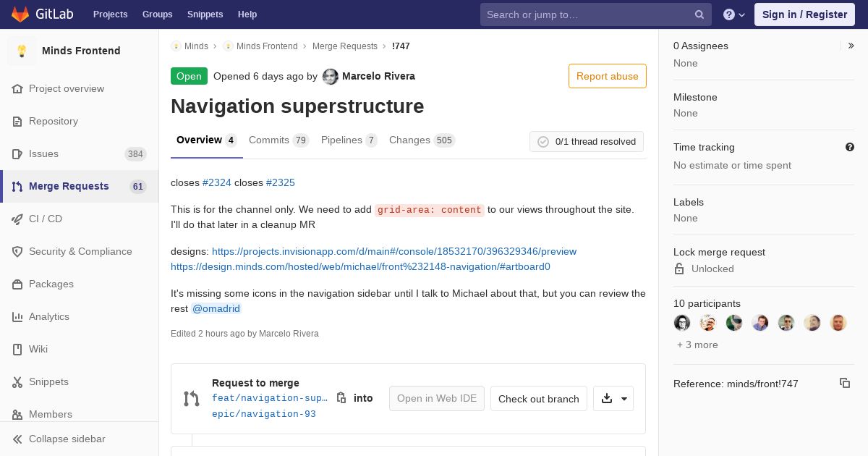Click the Project overview home icon
This screenshot has height=456, width=868.
(x=17, y=88)
